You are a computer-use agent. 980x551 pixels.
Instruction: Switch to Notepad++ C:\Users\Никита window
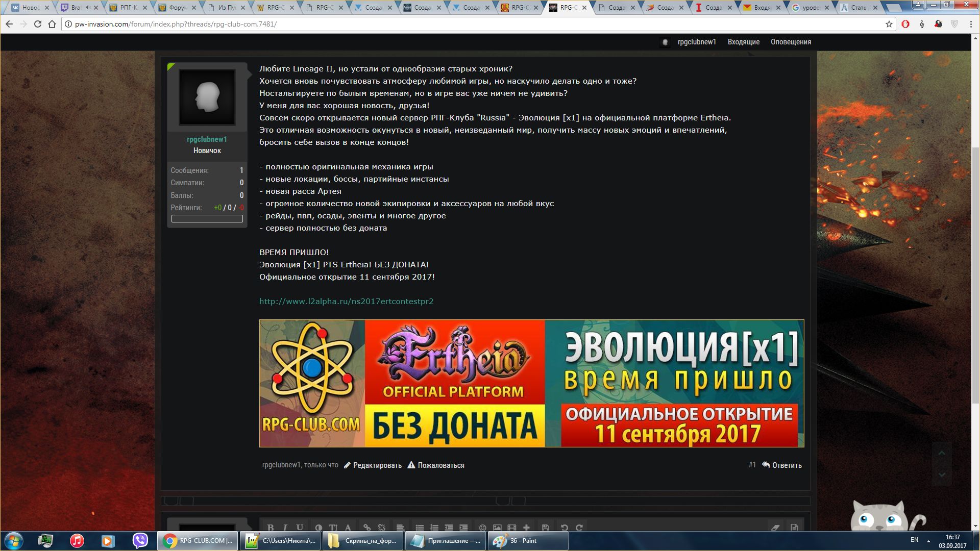(x=280, y=540)
